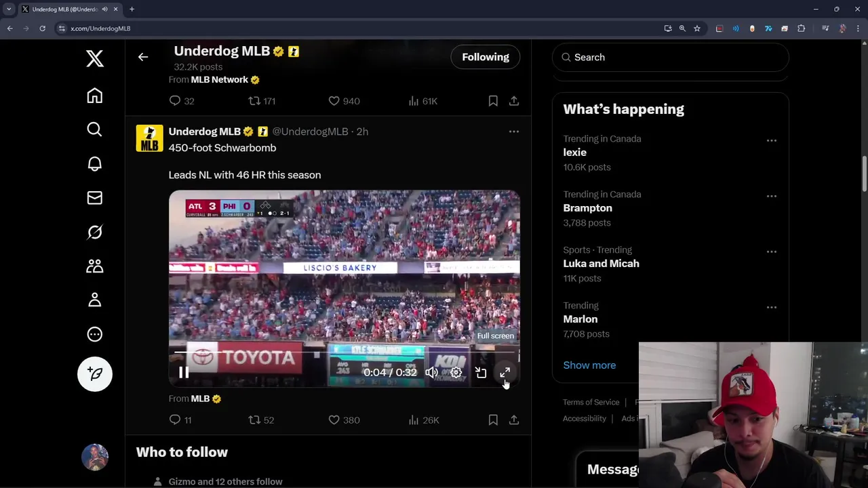Open more options for the Schwarbomb post

click(514, 131)
